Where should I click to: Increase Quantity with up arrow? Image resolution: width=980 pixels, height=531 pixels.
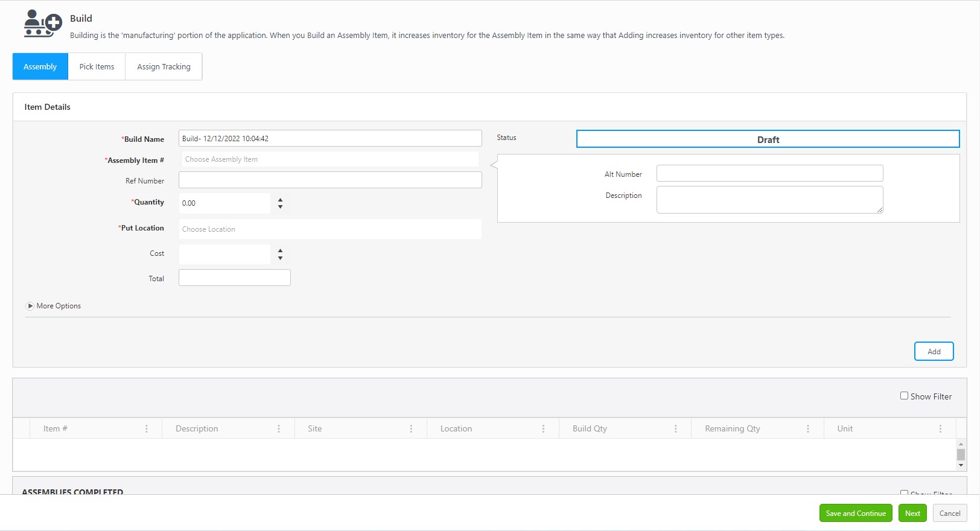(280, 199)
